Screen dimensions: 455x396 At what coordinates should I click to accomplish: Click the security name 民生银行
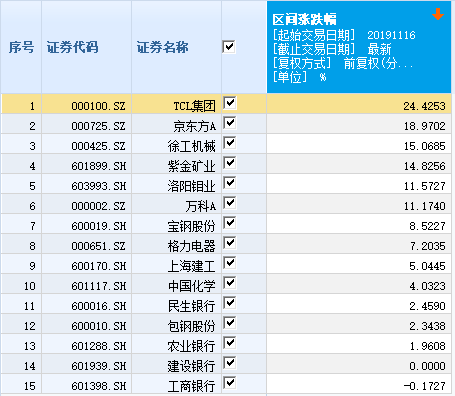coord(192,306)
